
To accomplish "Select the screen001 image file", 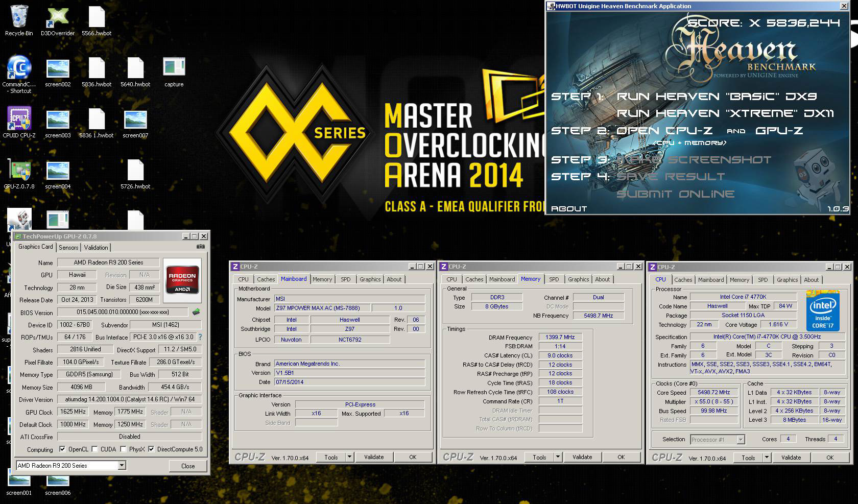I will (x=19, y=485).
